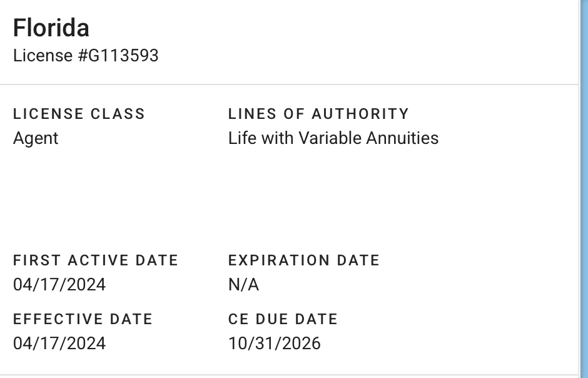Select License #G113593 text

tap(86, 56)
